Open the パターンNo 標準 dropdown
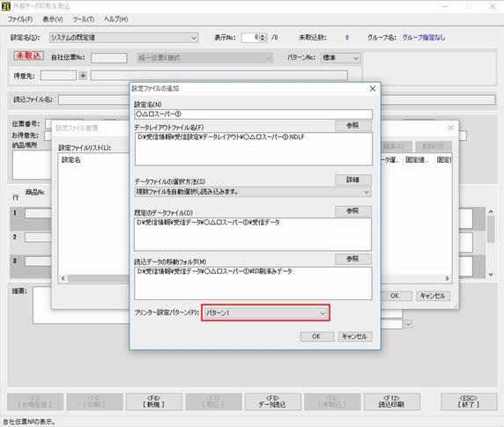Viewport: 504px width, 427px height. pyautogui.click(x=340, y=58)
